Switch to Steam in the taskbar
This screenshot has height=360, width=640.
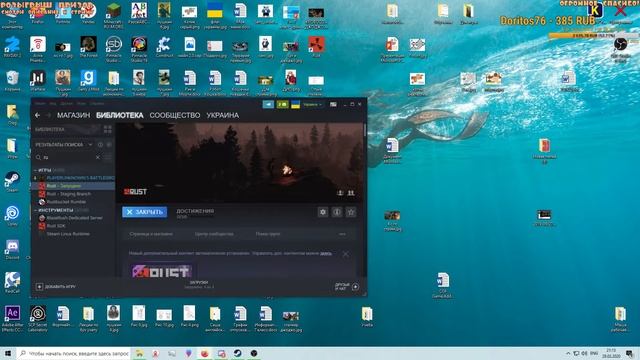[x=238, y=353]
